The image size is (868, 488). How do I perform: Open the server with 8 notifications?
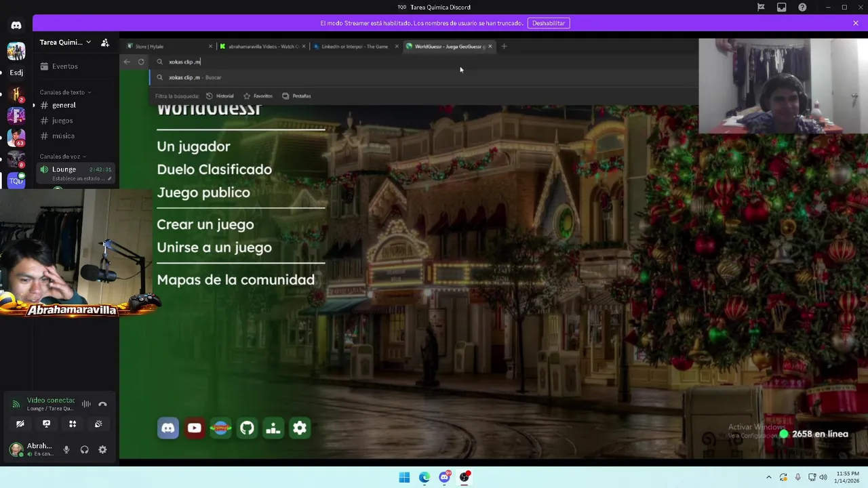pos(16,159)
